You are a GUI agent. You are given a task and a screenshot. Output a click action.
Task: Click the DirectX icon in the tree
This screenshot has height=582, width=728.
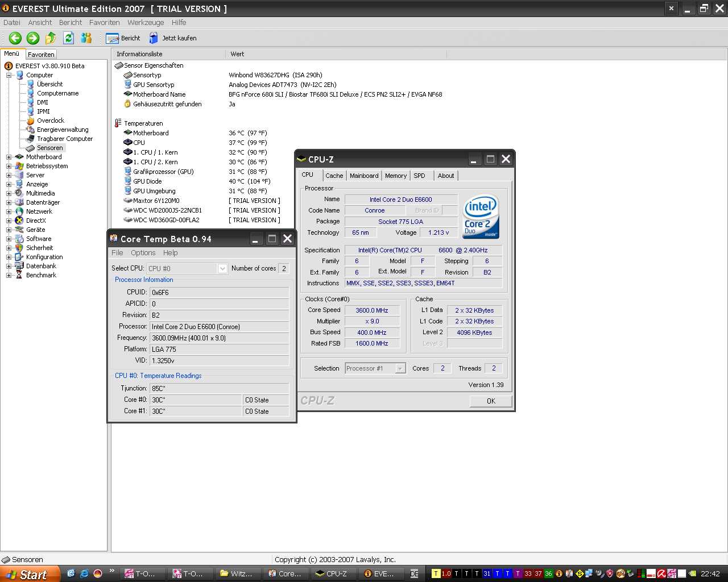click(19, 221)
